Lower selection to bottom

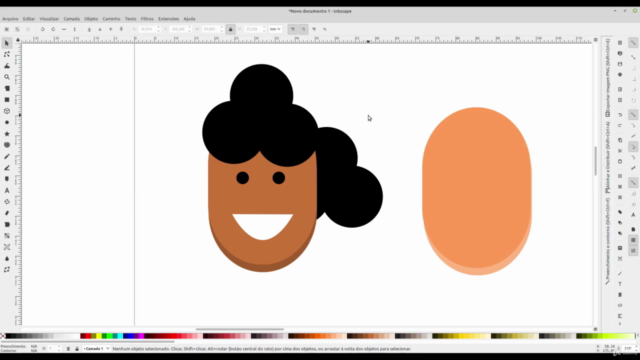pyautogui.click(x=89, y=29)
